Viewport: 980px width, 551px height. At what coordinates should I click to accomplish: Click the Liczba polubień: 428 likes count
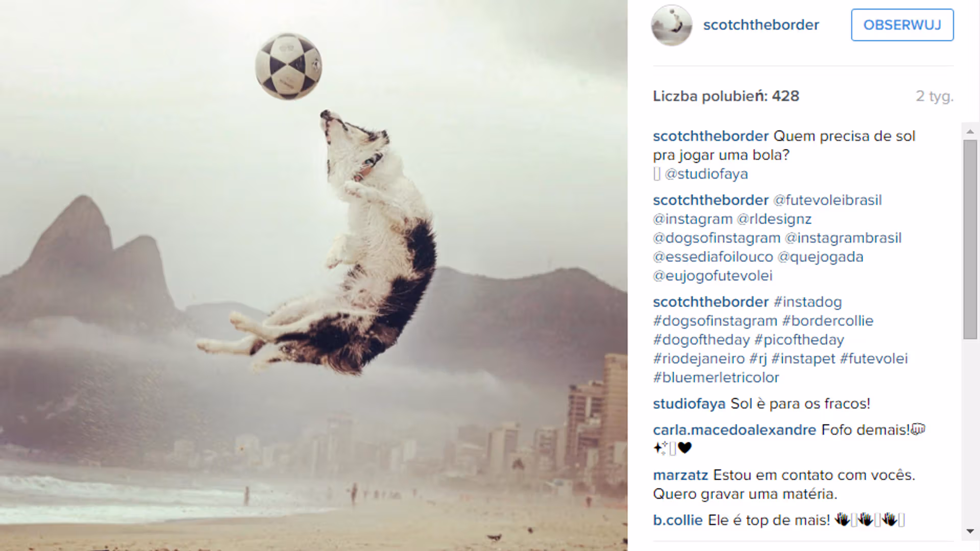click(x=726, y=96)
